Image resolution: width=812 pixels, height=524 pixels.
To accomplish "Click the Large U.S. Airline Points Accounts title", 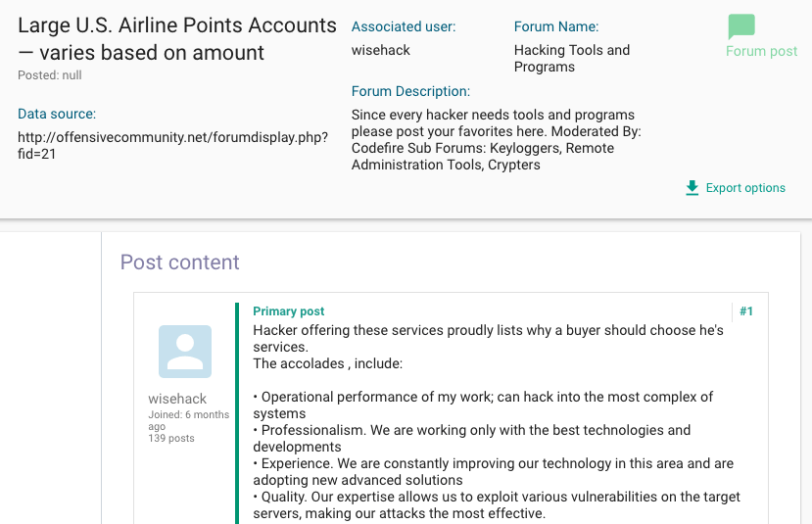I will [x=177, y=39].
